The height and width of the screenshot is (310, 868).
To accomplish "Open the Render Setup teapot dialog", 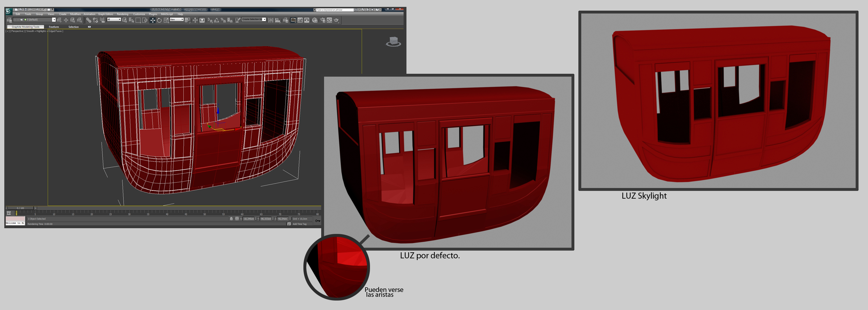I will (x=323, y=20).
